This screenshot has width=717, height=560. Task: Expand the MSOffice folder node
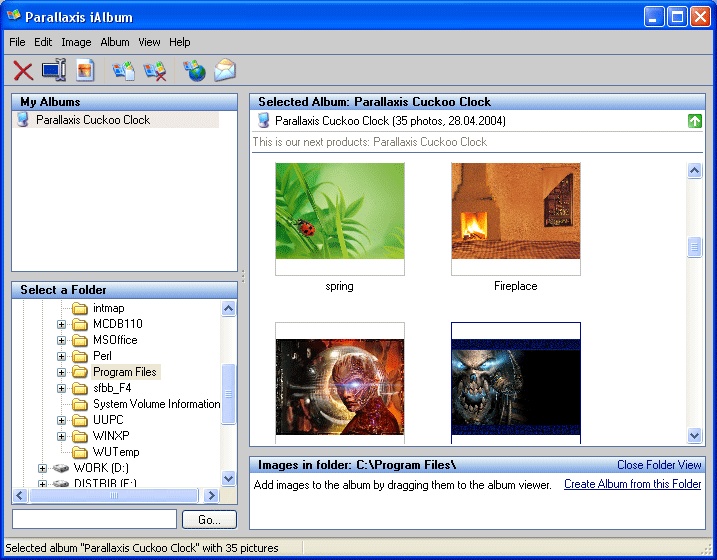click(61, 341)
